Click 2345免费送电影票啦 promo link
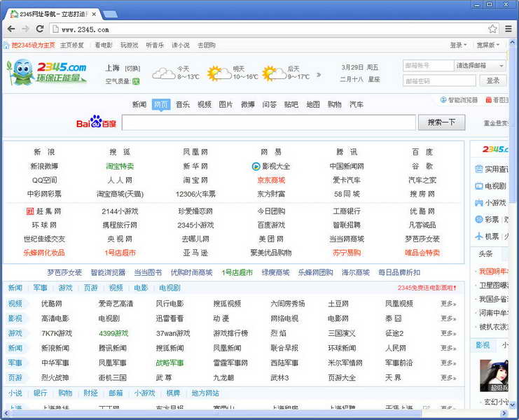519x420 pixels. tap(427, 288)
